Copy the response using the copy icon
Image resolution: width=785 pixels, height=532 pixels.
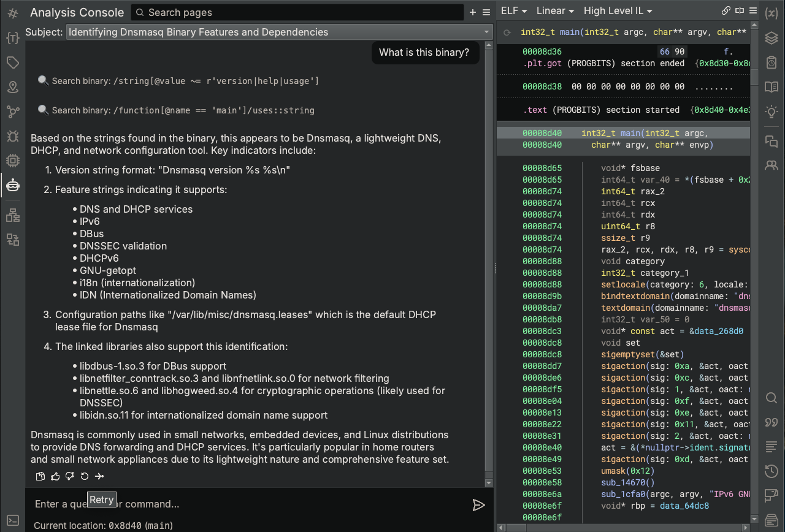40,476
